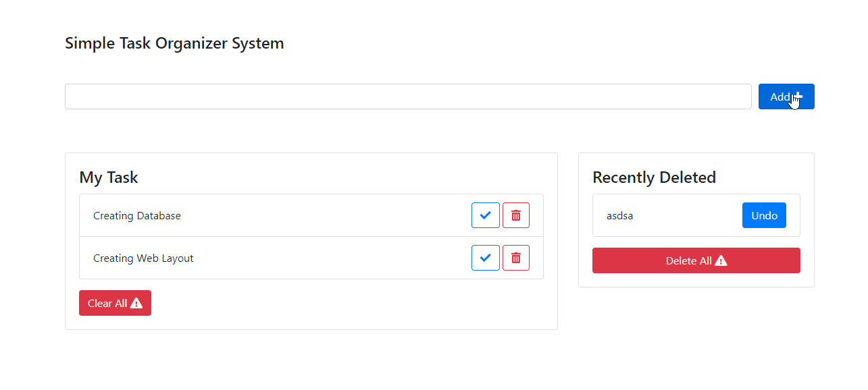The width and height of the screenshot is (868, 390).
Task: Click the Recently Deleted heading
Action: (654, 177)
